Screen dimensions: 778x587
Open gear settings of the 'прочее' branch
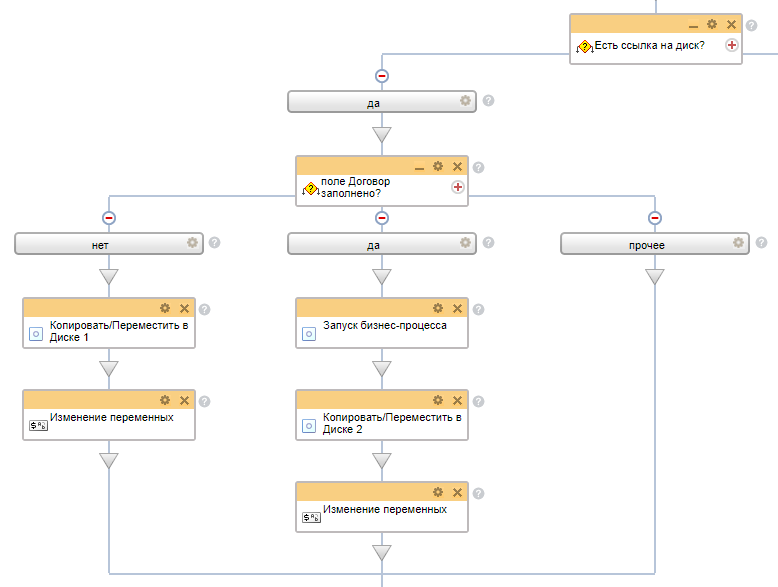pyautogui.click(x=738, y=242)
